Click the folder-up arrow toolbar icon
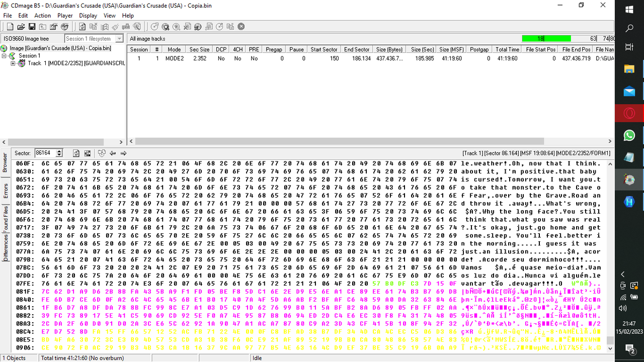The height and width of the screenshot is (362, 644). pos(42,27)
